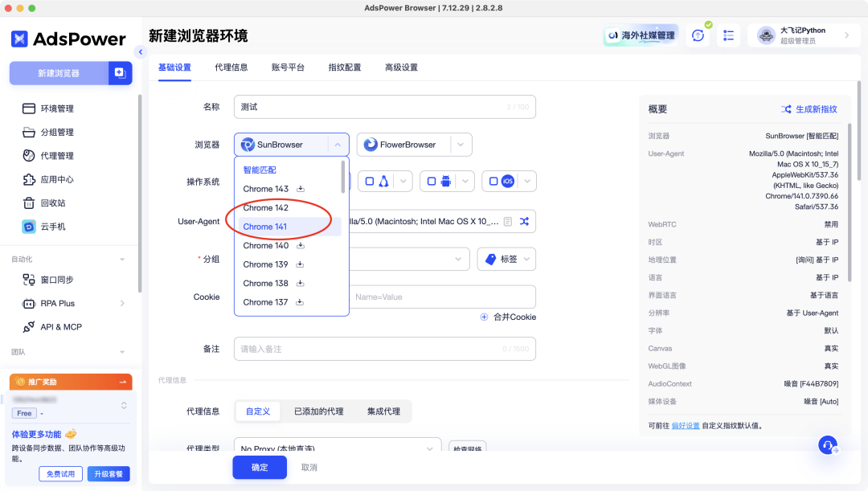This screenshot has height=491, width=868.
Task: Open the iOS version dropdown arrow
Action: (527, 181)
